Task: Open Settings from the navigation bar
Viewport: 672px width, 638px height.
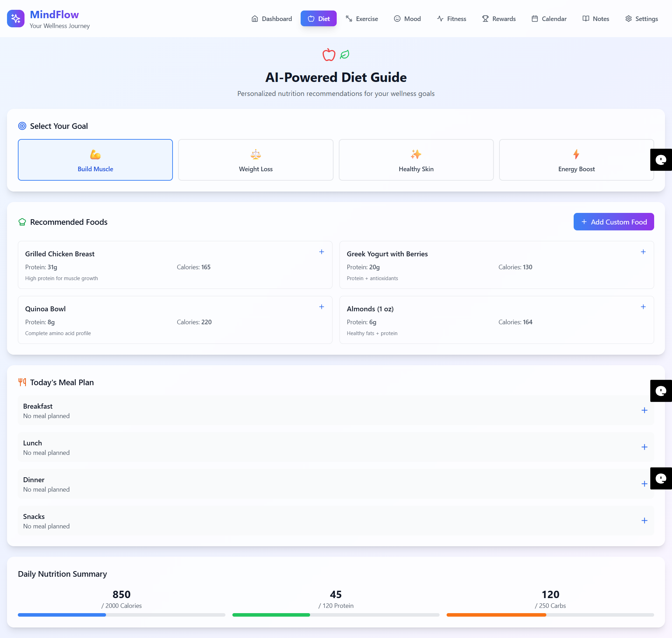Action: (x=641, y=19)
